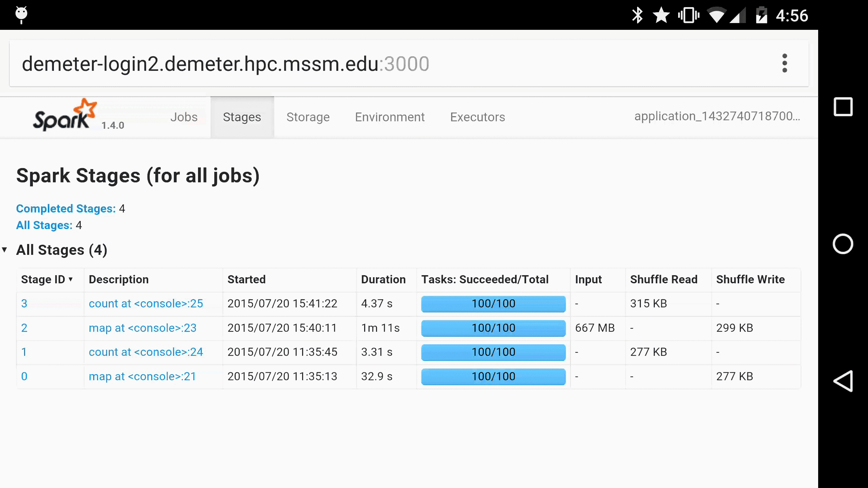Screen dimensions: 868x488
Task: Click the stage 2 tasks progress bar
Action: tap(493, 328)
